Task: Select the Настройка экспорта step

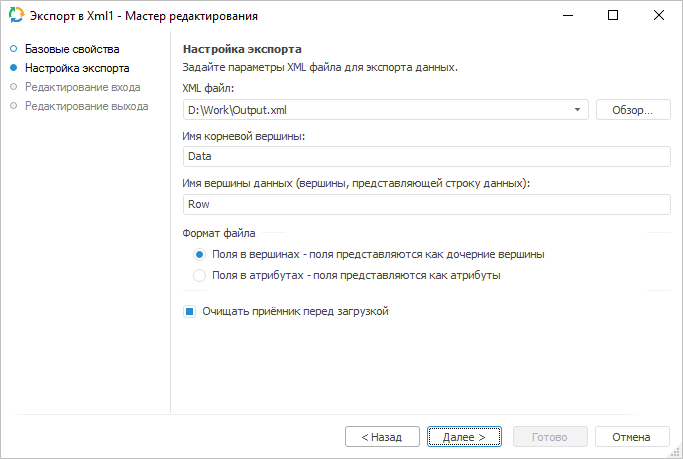Action: coord(77,69)
